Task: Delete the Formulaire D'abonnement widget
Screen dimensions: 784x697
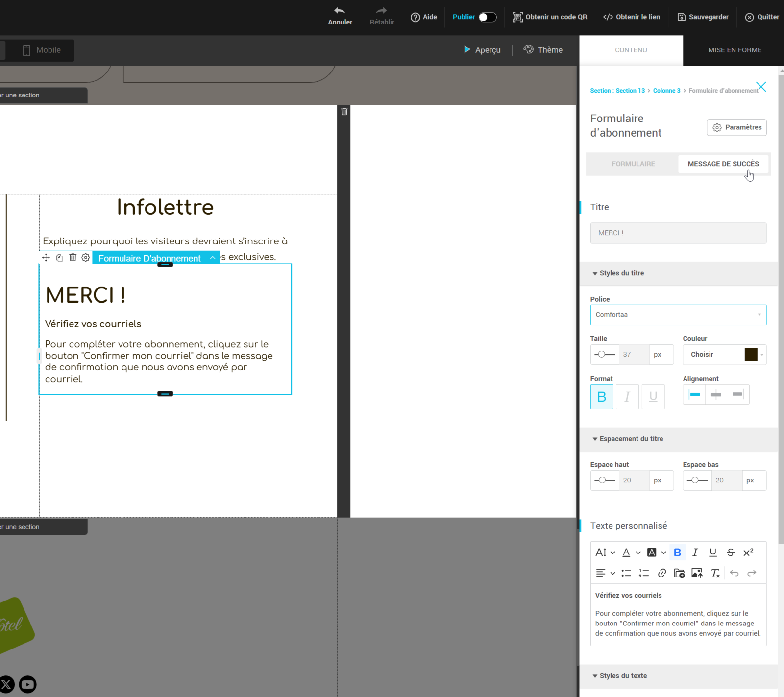Action: tap(73, 258)
